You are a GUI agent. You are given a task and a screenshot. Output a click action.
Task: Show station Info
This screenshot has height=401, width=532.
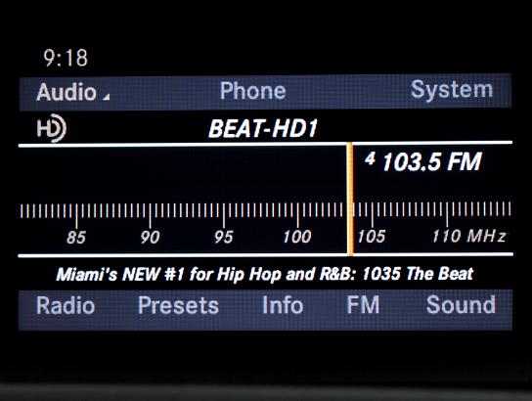pyautogui.click(x=283, y=305)
